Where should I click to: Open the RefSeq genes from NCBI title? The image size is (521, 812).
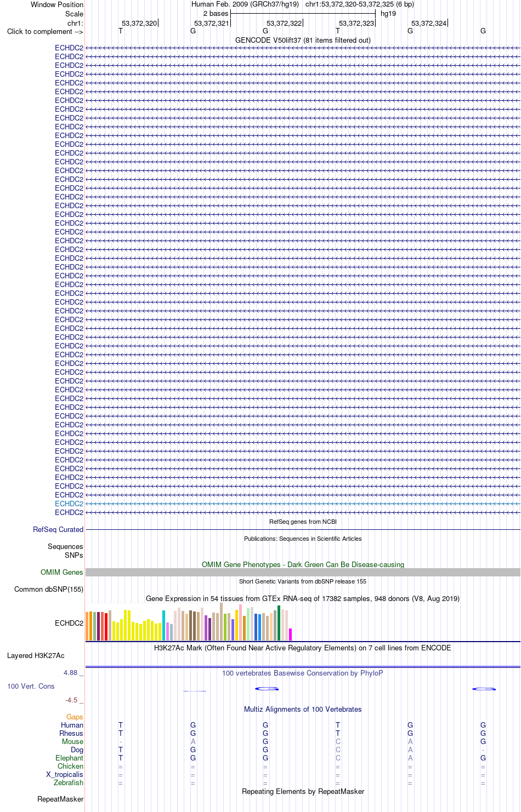click(303, 522)
